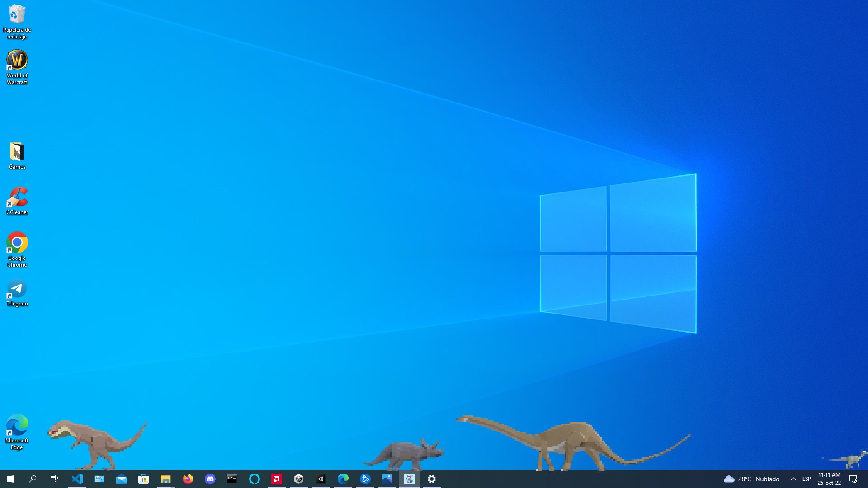Viewport: 868px width, 488px height.
Task: Open Microsoft Store from taskbar
Action: pos(143,479)
